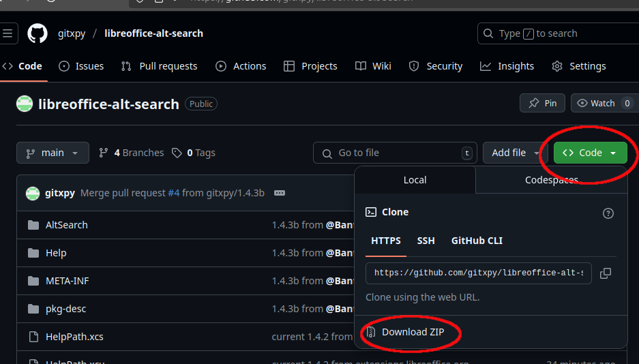Screen dimensions: 639x364
Task: Open the Actions tab
Action: (x=241, y=66)
